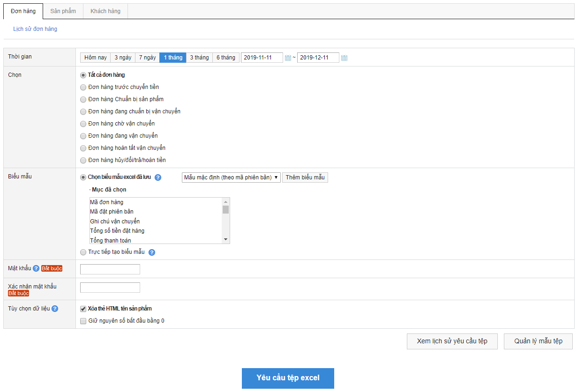Enable Giữ nguyên số bắt đầu bằng 0
The width and height of the screenshot is (577, 392).
coord(83,321)
